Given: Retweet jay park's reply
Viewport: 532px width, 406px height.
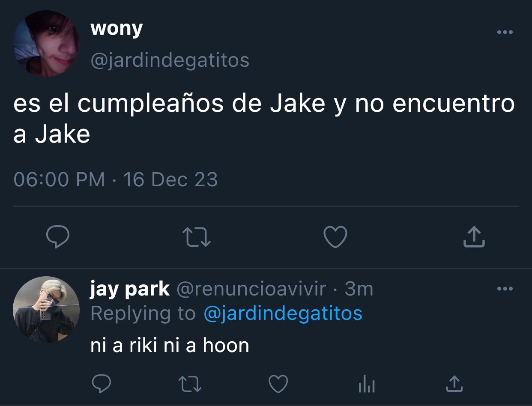Looking at the screenshot, I should click(190, 384).
